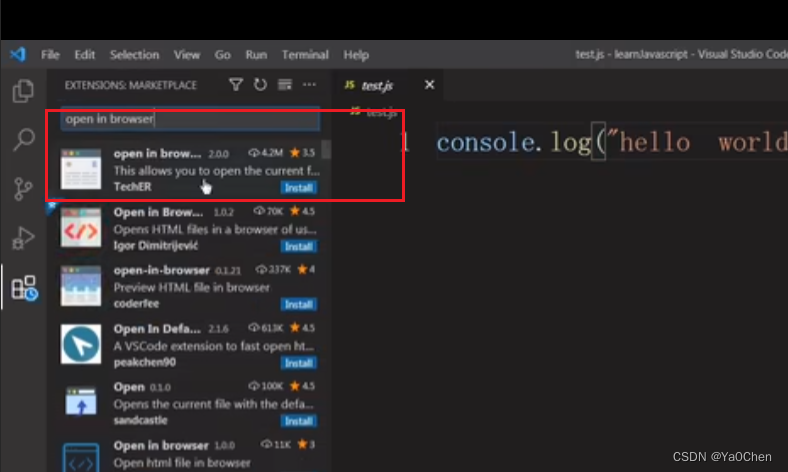Click the VS Code logo icon
788x472 pixels.
pos(18,54)
